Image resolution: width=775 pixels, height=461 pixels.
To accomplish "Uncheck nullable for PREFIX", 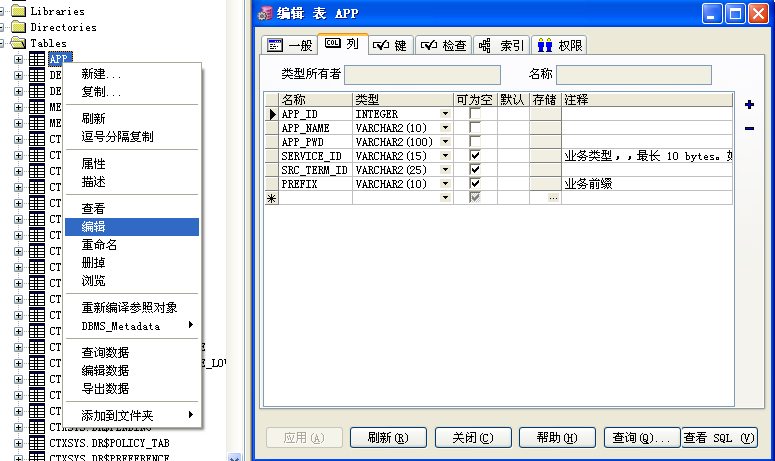I will pyautogui.click(x=475, y=183).
